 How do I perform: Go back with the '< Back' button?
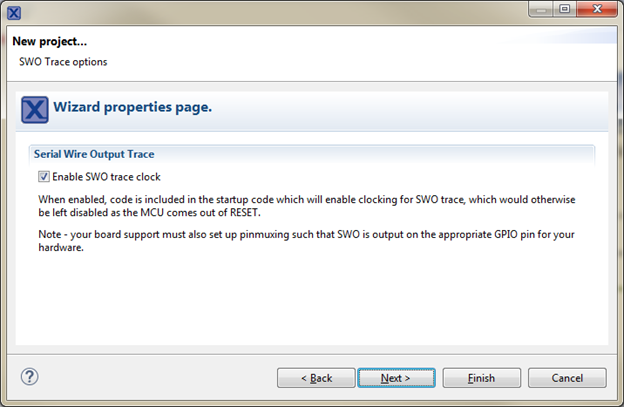click(316, 378)
